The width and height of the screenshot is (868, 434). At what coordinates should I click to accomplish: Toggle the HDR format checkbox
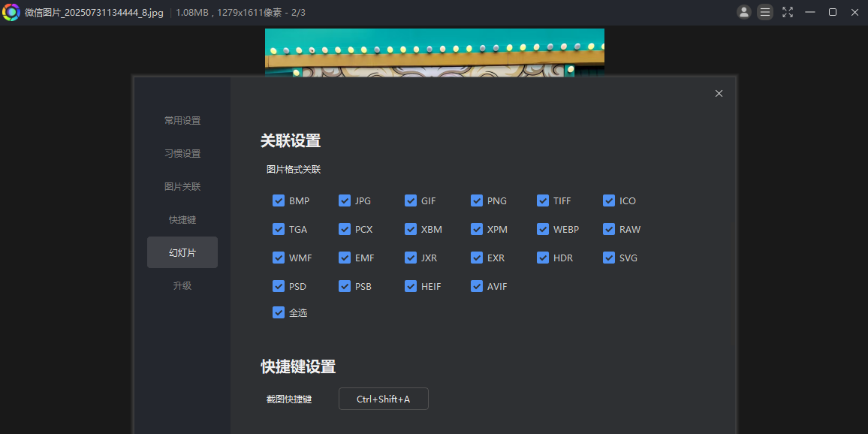[x=543, y=258]
